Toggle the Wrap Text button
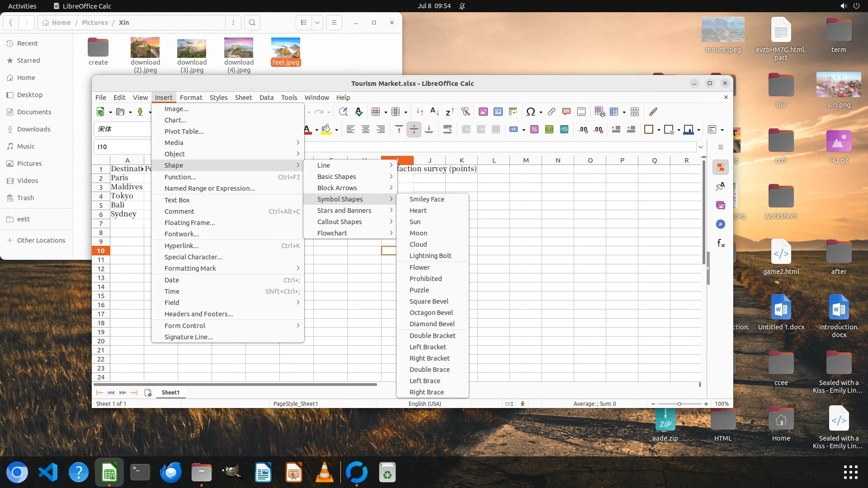 tap(447, 130)
